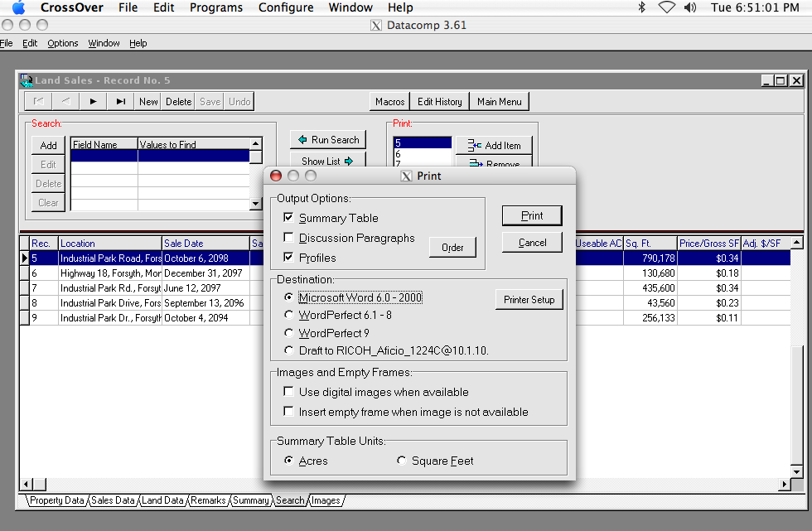Click the Order button for output options
Screen dimensions: 812x531
[452, 247]
